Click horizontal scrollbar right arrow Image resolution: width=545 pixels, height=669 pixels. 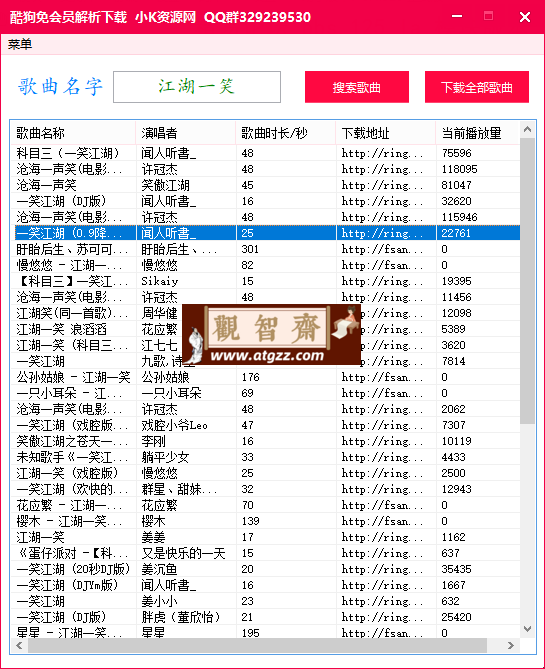tap(511, 646)
